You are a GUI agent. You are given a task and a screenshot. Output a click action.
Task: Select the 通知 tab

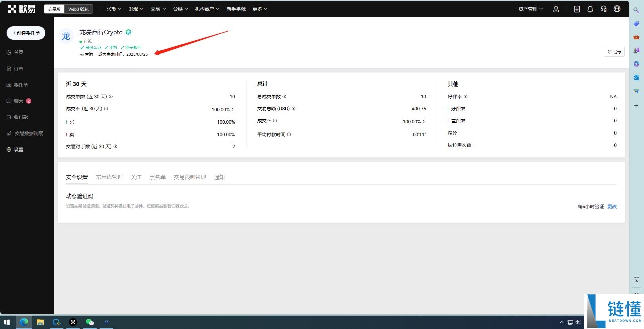pyautogui.click(x=219, y=177)
